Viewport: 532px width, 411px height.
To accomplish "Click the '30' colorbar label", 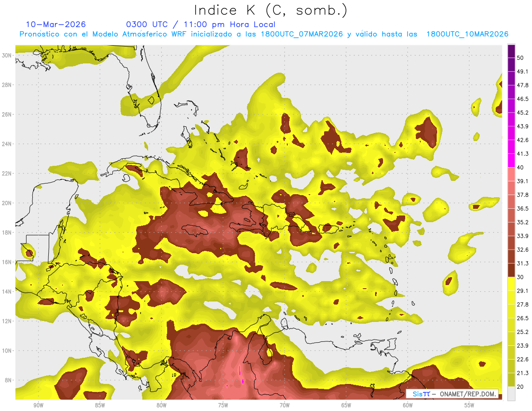I will coord(521,277).
